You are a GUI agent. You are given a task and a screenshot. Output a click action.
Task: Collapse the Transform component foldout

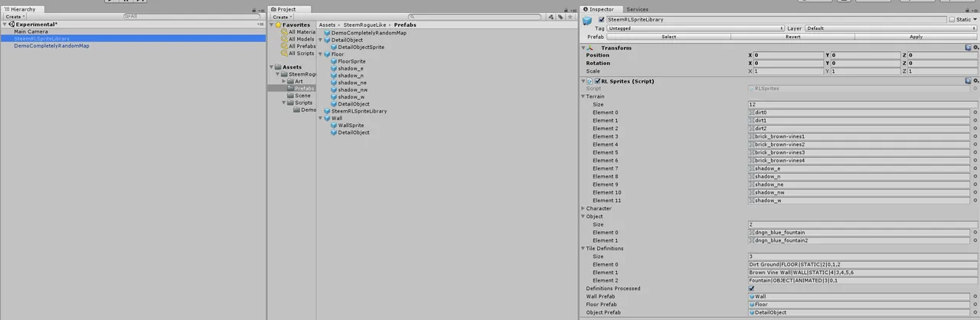click(x=583, y=47)
